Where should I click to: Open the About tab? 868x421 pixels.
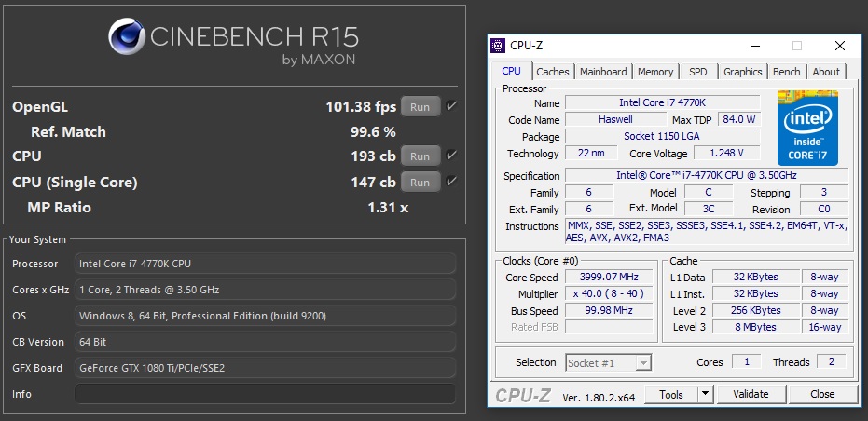coord(826,72)
